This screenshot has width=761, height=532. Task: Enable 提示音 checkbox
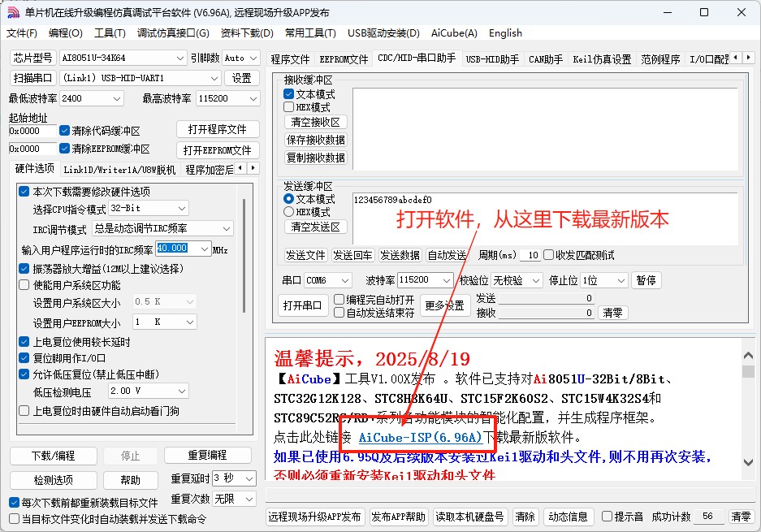click(x=608, y=517)
